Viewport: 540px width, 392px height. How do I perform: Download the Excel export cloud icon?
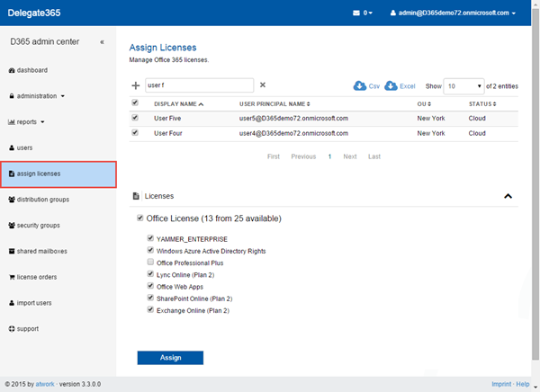(391, 85)
